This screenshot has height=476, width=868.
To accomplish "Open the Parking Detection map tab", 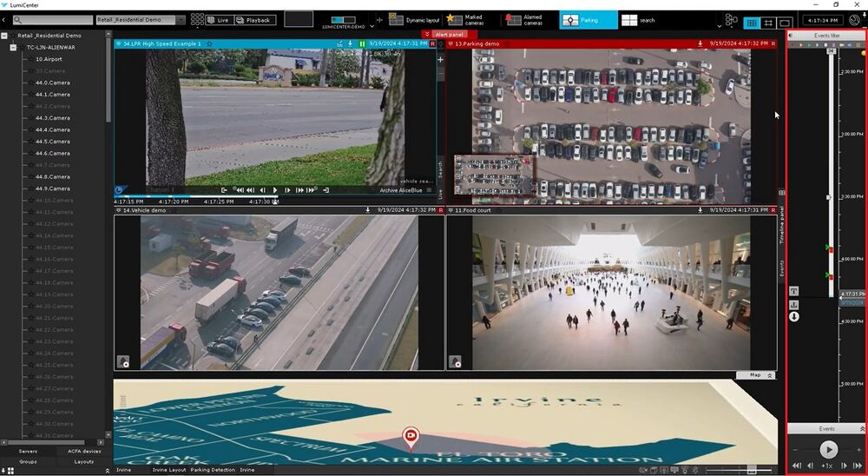I will coord(213,470).
